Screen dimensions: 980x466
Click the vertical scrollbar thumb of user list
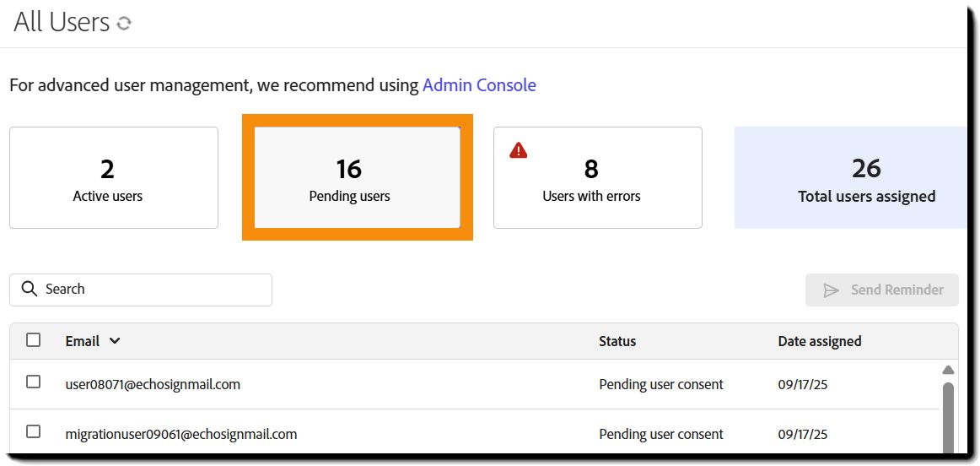[x=948, y=418]
